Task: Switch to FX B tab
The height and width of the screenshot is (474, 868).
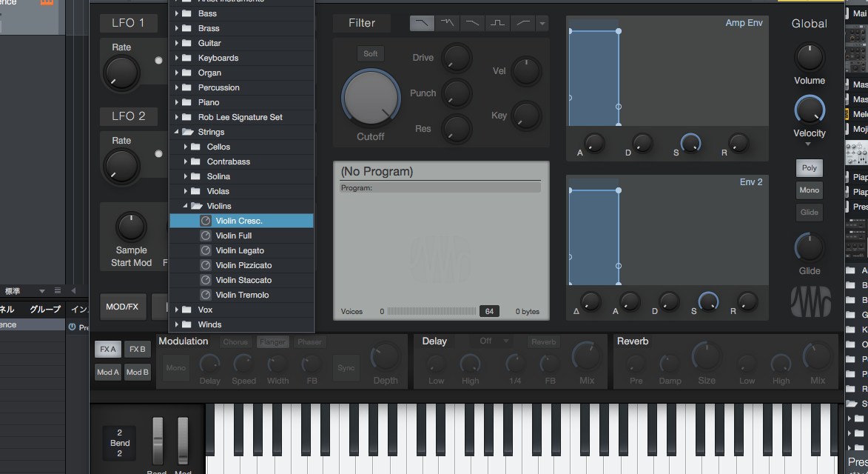Action: [138, 350]
